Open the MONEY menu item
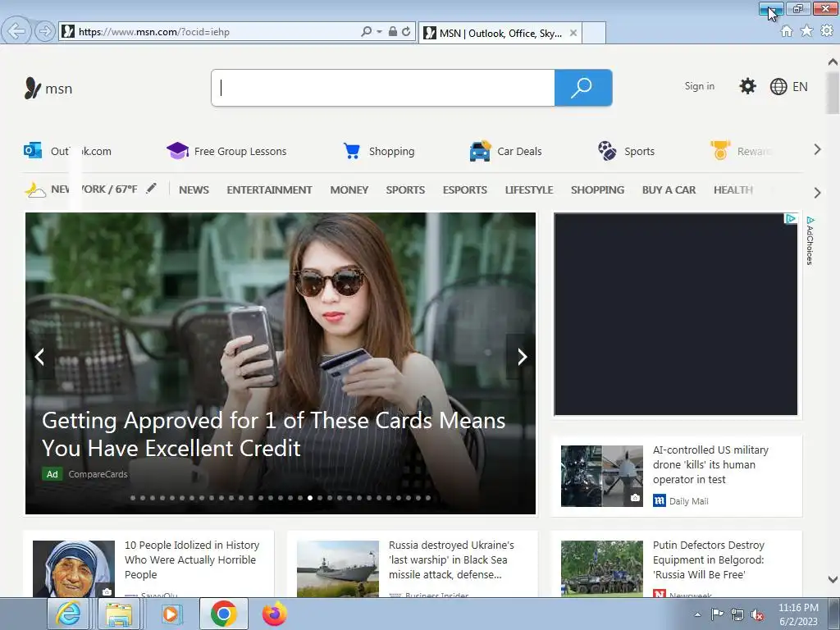Screen dimensions: 840x630 349,189
